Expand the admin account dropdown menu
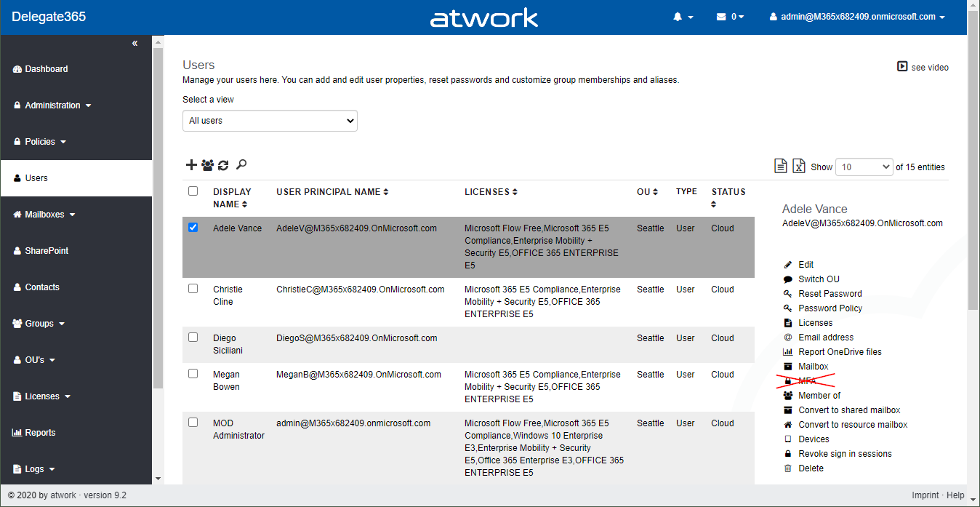Screen dimensions: 980x507 858,17
